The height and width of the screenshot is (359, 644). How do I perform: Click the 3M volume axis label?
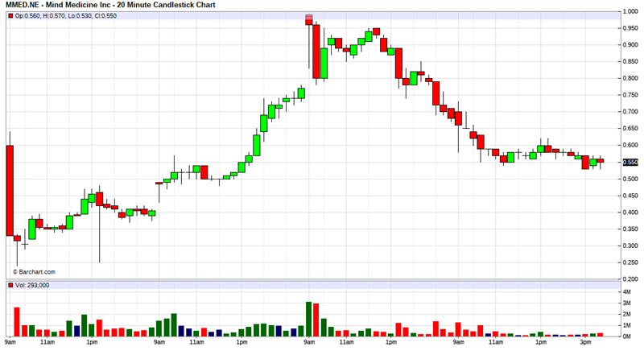(x=627, y=303)
